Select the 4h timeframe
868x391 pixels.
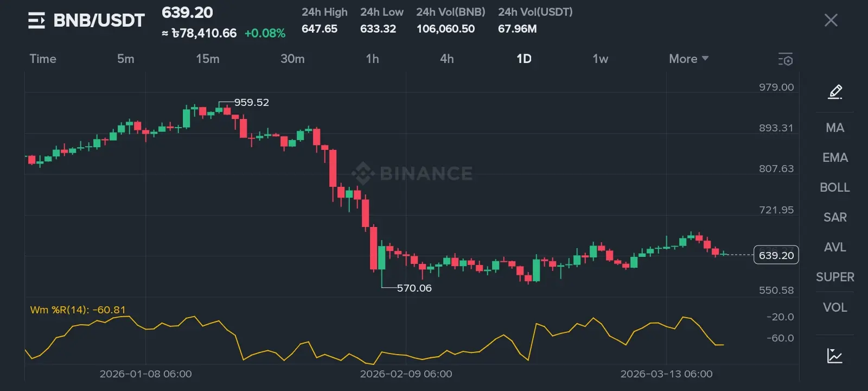tap(447, 59)
